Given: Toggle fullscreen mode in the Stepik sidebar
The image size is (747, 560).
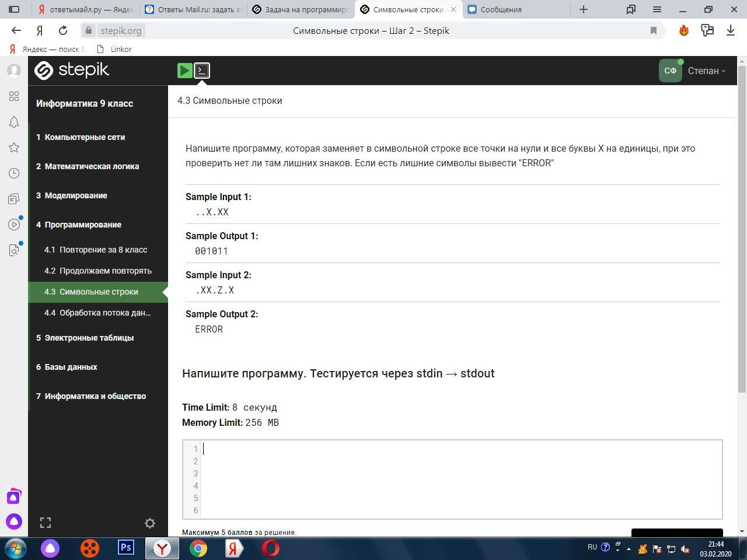Looking at the screenshot, I should (46, 523).
